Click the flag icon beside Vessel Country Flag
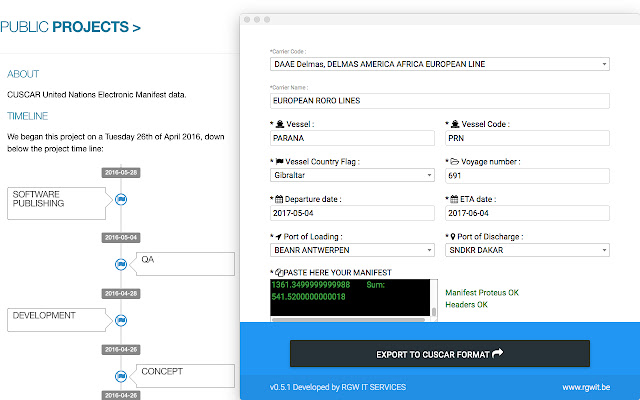Viewport: 640px width, 400px height. [x=280, y=162]
